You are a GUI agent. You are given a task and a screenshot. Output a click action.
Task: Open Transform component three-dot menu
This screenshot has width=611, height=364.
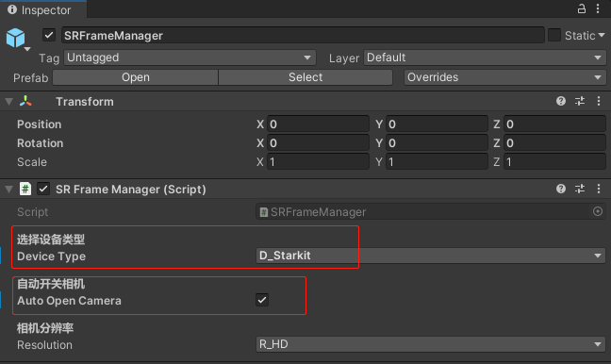click(x=599, y=101)
